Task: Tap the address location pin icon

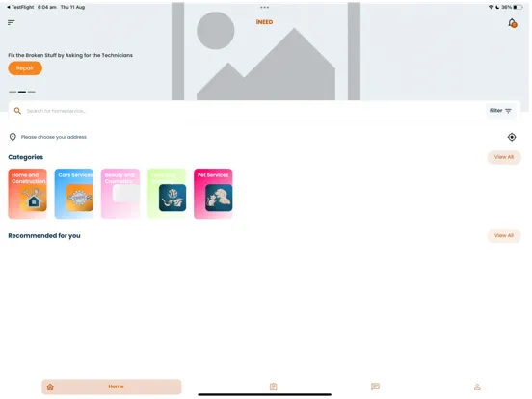Action: click(x=13, y=137)
